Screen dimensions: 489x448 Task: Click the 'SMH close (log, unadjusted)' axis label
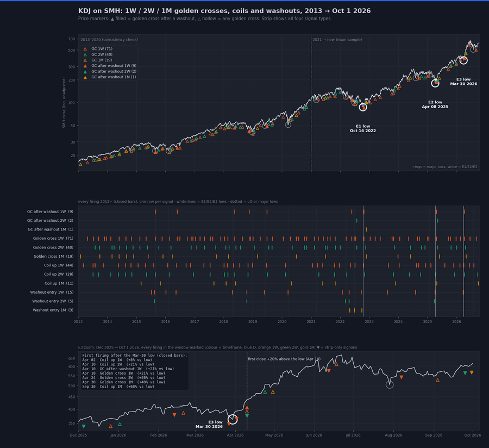click(64, 103)
